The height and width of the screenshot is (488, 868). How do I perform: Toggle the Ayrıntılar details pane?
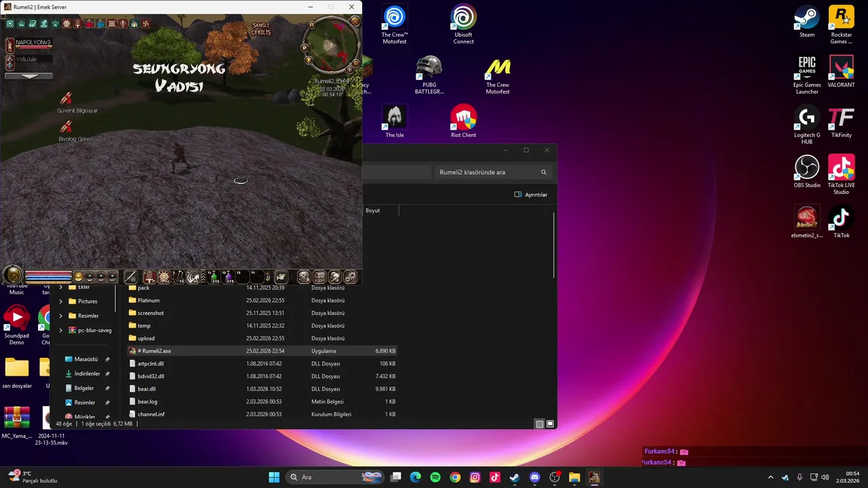click(531, 195)
